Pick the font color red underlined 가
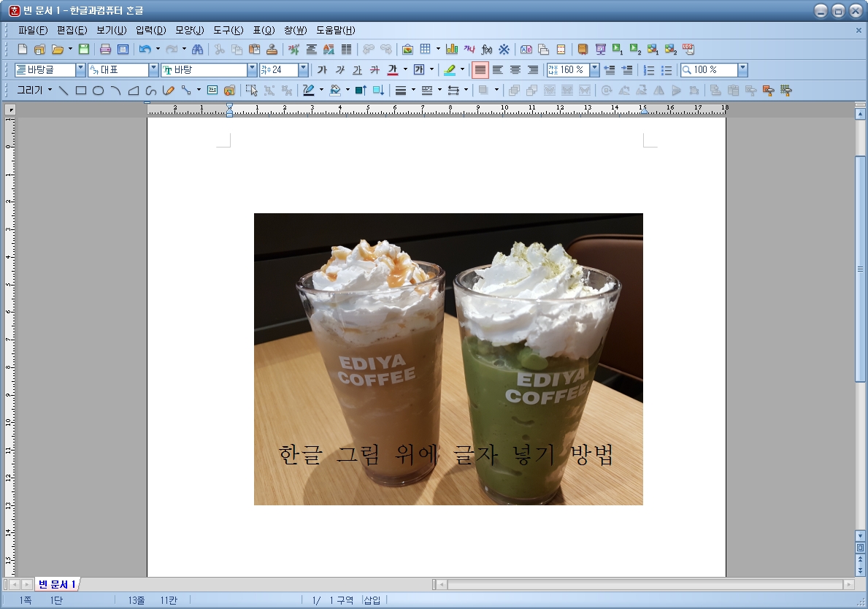Viewport: 868px width, 609px height. point(393,70)
